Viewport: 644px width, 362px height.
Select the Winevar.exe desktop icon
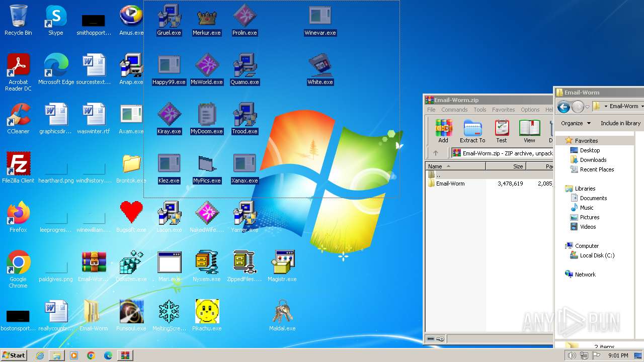click(x=320, y=21)
